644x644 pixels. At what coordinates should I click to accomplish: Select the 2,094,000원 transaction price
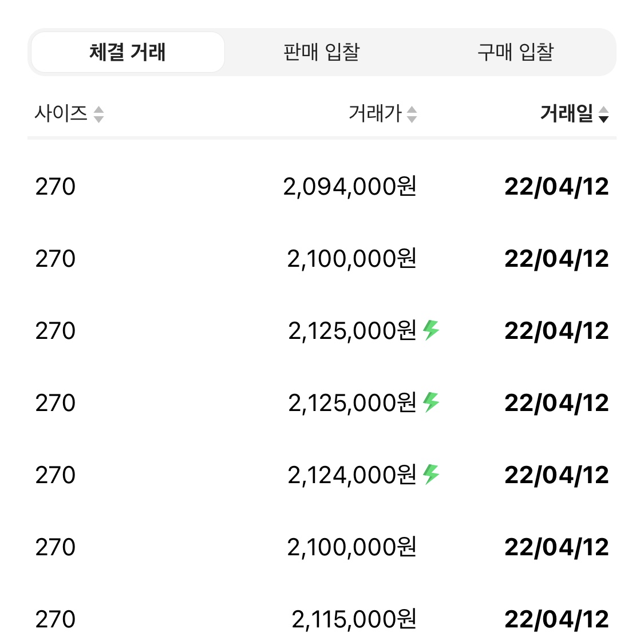(350, 187)
